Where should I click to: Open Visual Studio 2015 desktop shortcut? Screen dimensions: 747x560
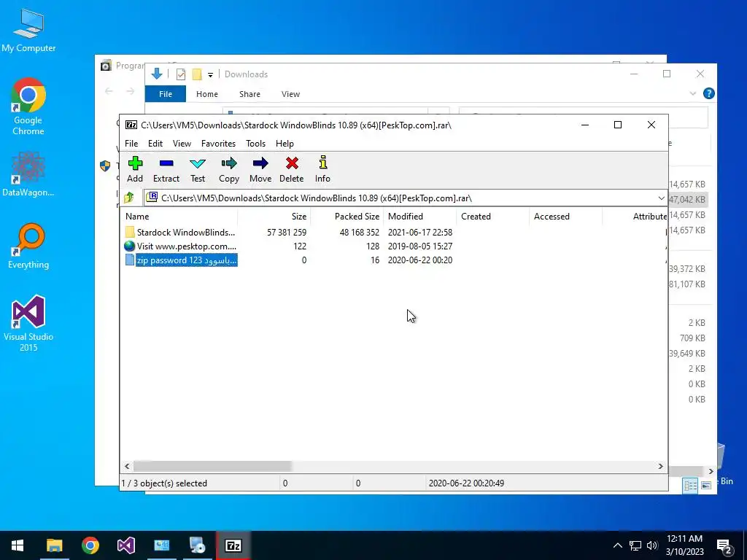28,324
